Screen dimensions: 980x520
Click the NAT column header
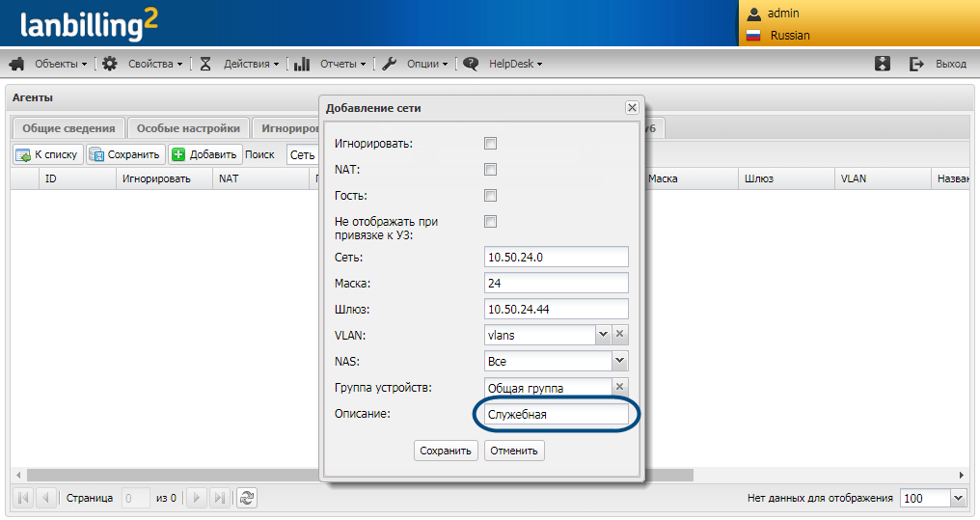point(260,178)
